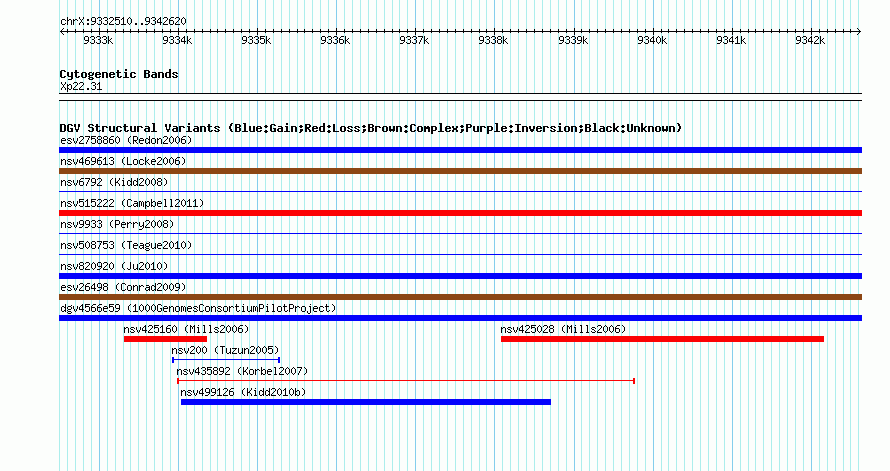Select the nsv469613 (Locke2006) brown complex bar
Screen dimensions: 890x471
click(x=460, y=171)
